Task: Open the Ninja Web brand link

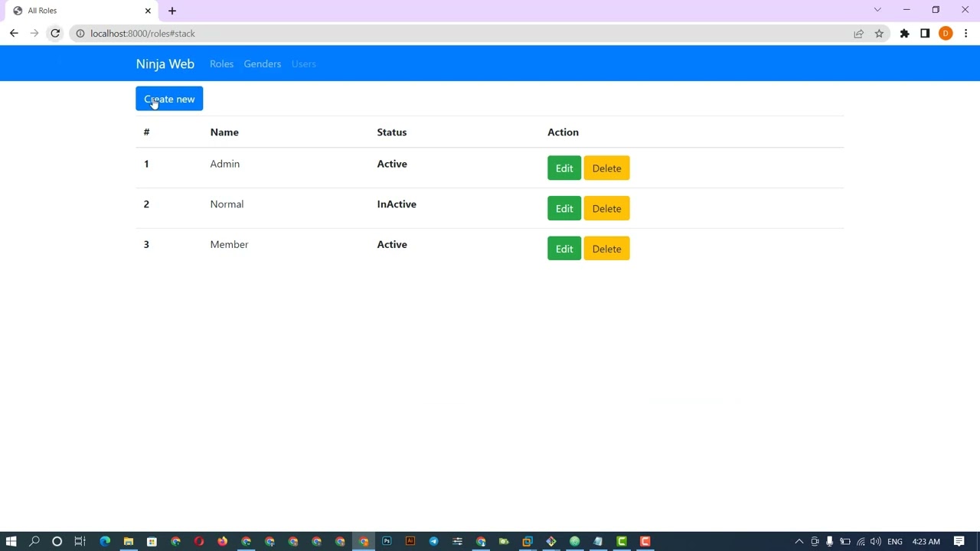Action: click(165, 64)
